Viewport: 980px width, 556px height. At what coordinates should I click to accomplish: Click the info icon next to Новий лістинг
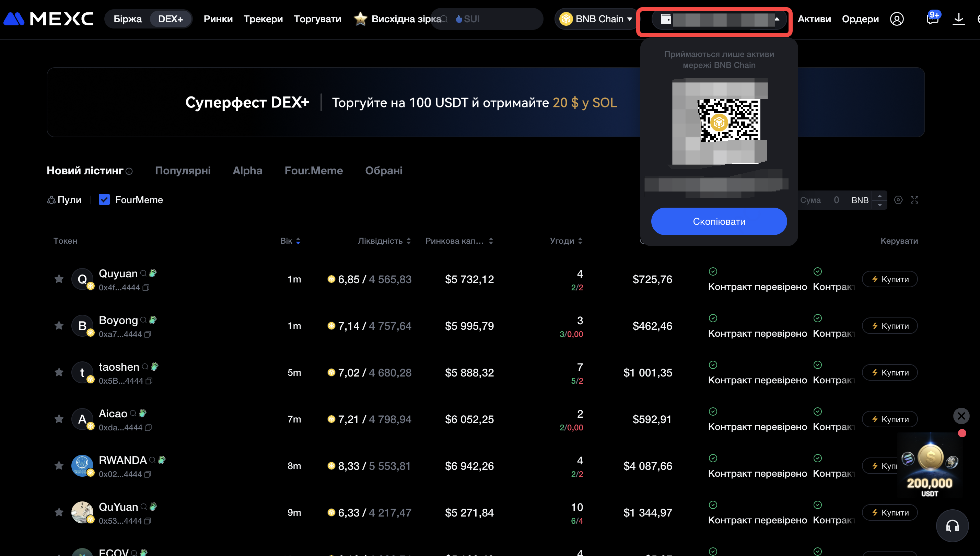point(129,171)
